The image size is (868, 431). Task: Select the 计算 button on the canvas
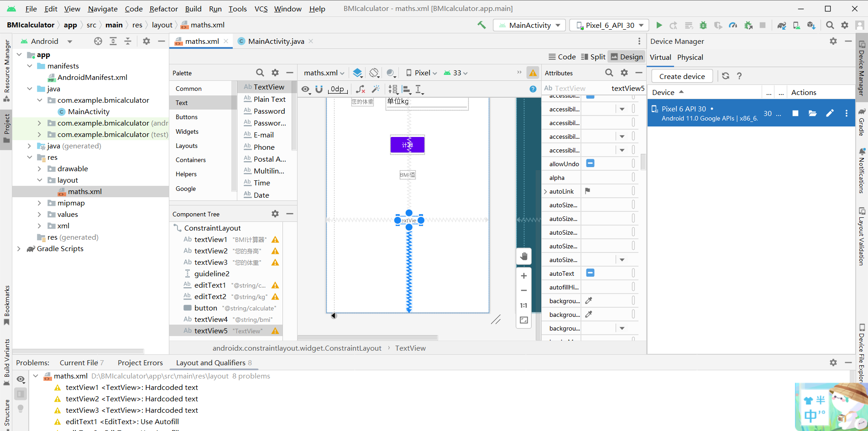click(x=408, y=145)
